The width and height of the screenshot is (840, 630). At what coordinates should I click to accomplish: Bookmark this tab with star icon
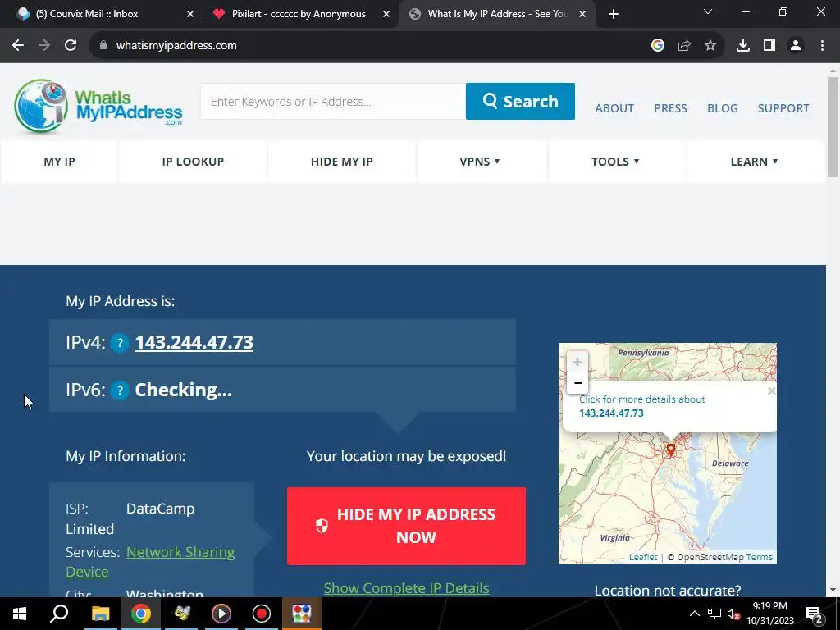pos(710,46)
